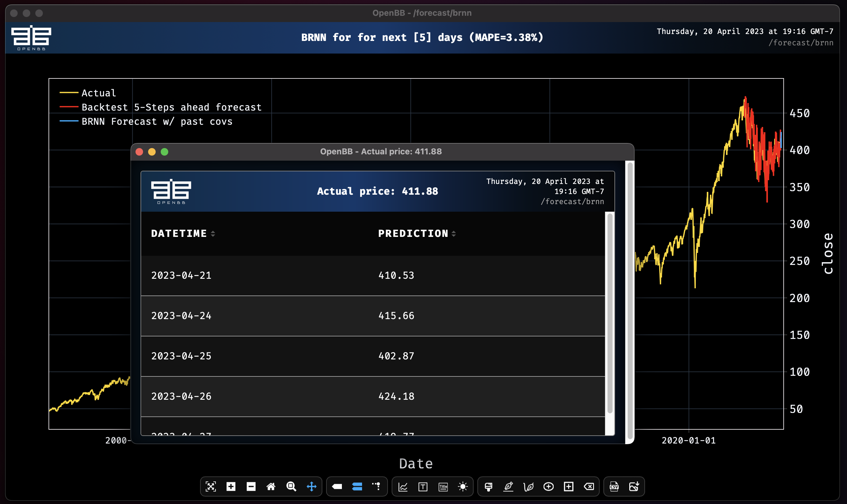Click the Autoscale icon in chart toolbar

pos(210,486)
